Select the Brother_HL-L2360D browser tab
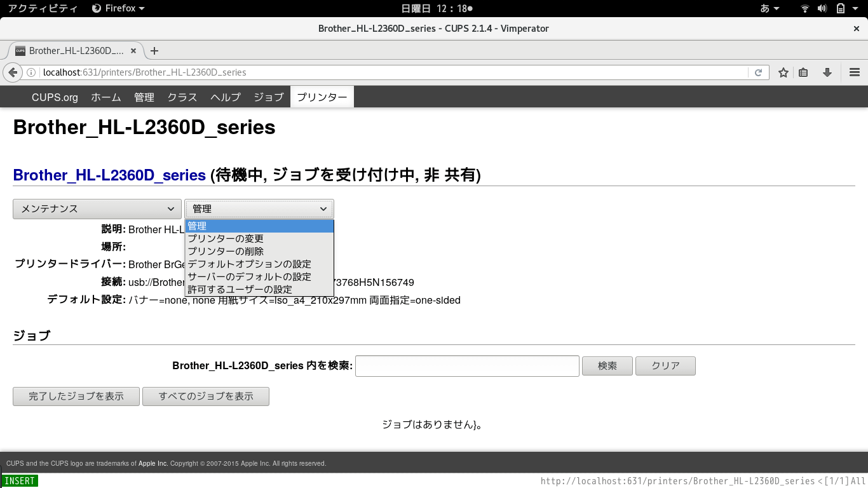 76,51
